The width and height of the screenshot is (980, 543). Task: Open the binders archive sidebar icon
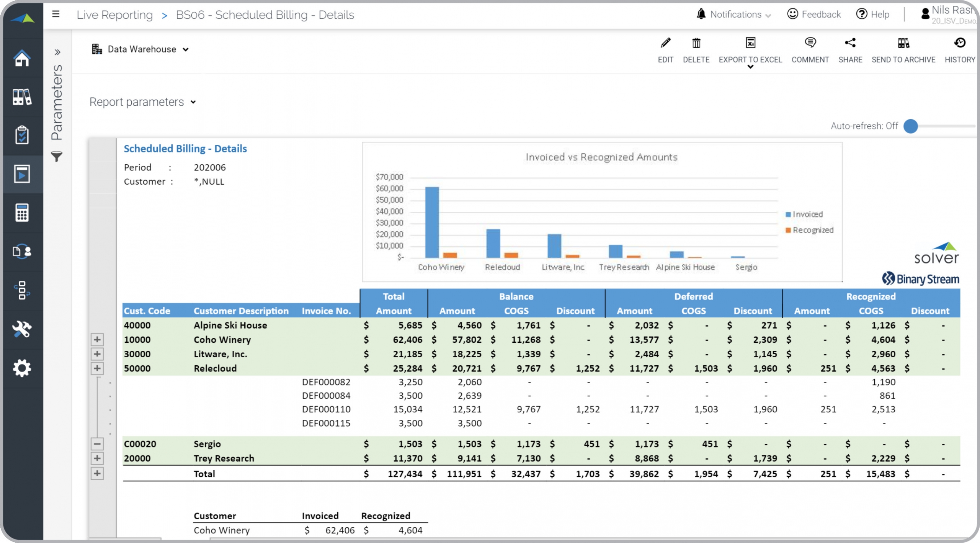point(22,97)
